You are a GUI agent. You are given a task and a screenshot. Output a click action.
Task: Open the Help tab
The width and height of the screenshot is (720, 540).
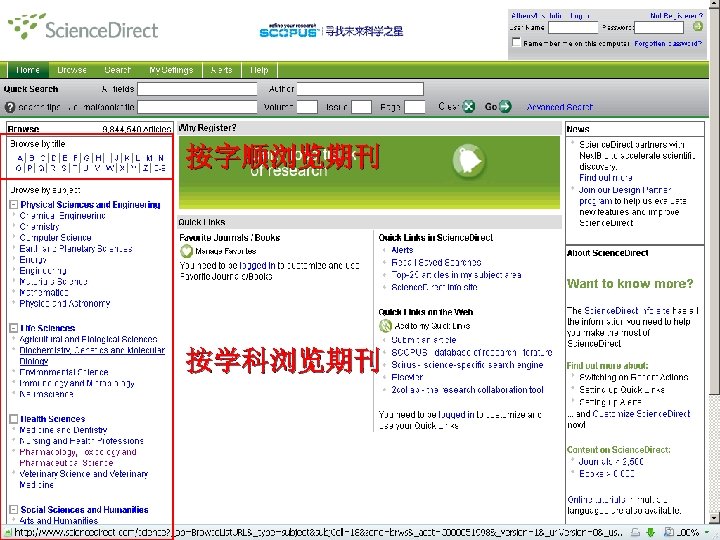(x=259, y=70)
